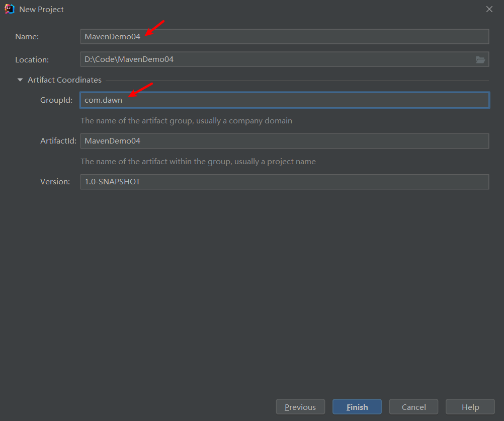Screen dimensions: 504x421
Task: Select the ArtifactId text field
Action: coord(285,141)
